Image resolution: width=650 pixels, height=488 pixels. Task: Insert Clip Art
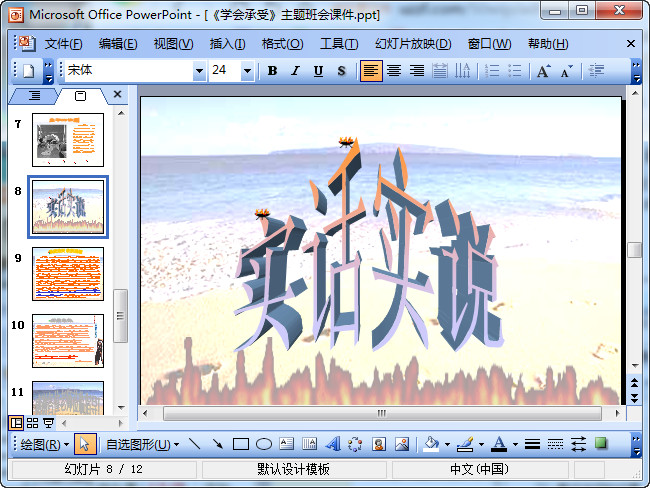point(378,444)
